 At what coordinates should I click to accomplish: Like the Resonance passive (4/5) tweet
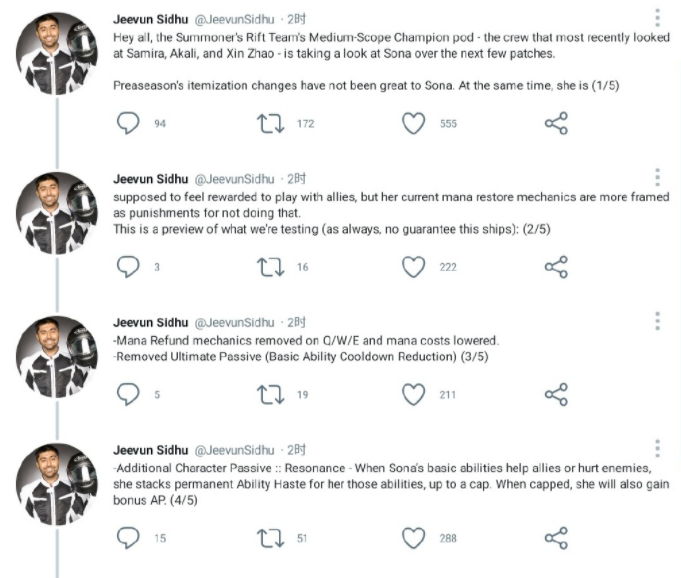414,538
